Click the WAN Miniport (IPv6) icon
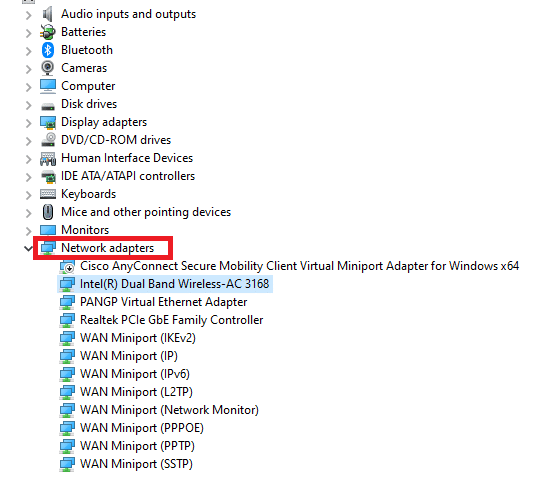Image resolution: width=546 pixels, height=477 pixels. [x=67, y=374]
